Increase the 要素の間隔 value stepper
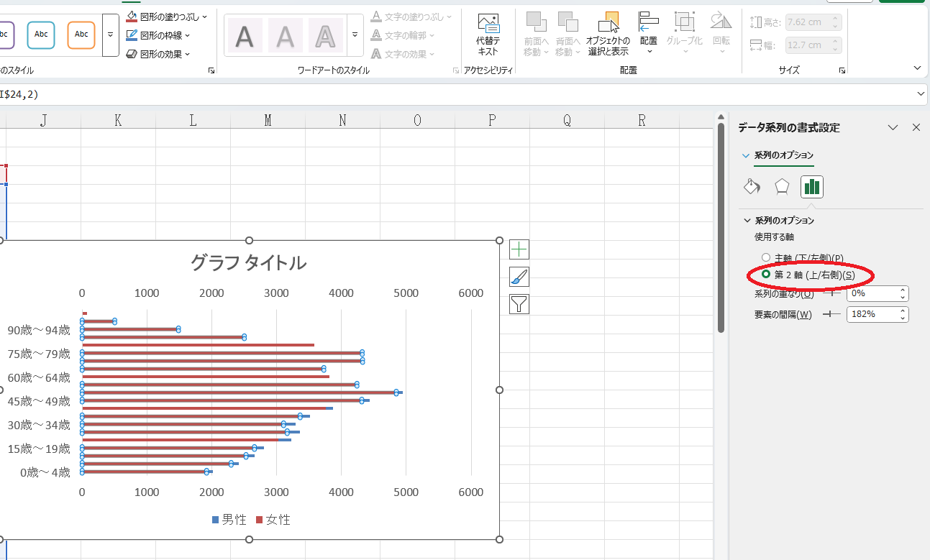 point(903,311)
